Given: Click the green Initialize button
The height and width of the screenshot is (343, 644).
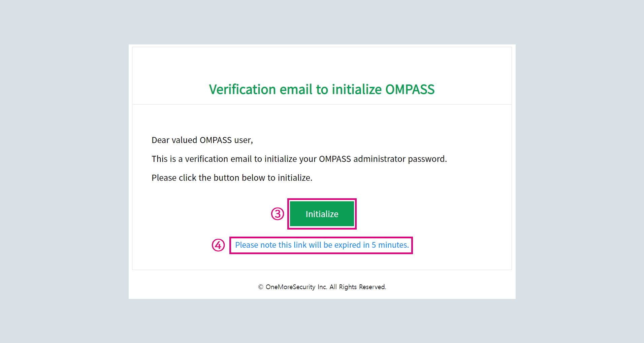Looking at the screenshot, I should click(x=322, y=214).
